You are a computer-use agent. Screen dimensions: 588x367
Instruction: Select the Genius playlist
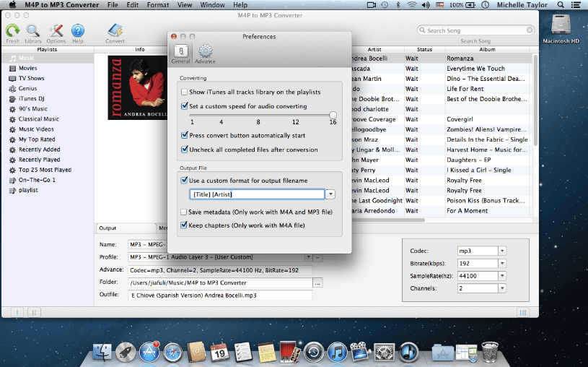47,88
